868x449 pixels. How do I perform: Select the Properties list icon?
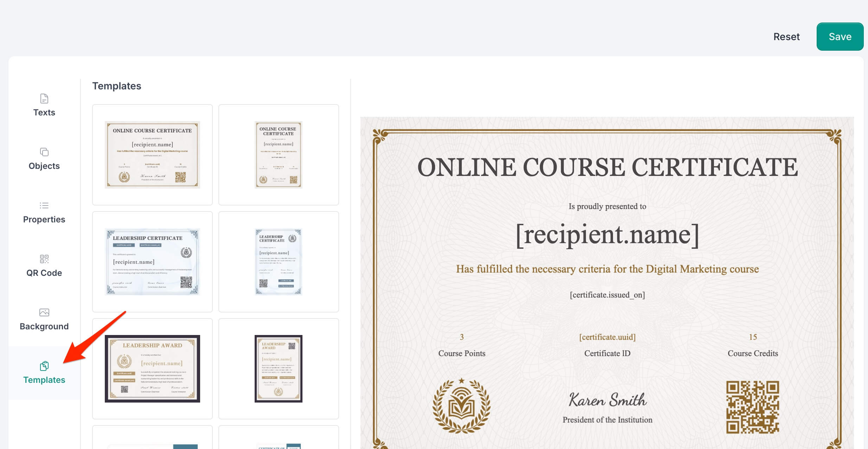point(44,205)
